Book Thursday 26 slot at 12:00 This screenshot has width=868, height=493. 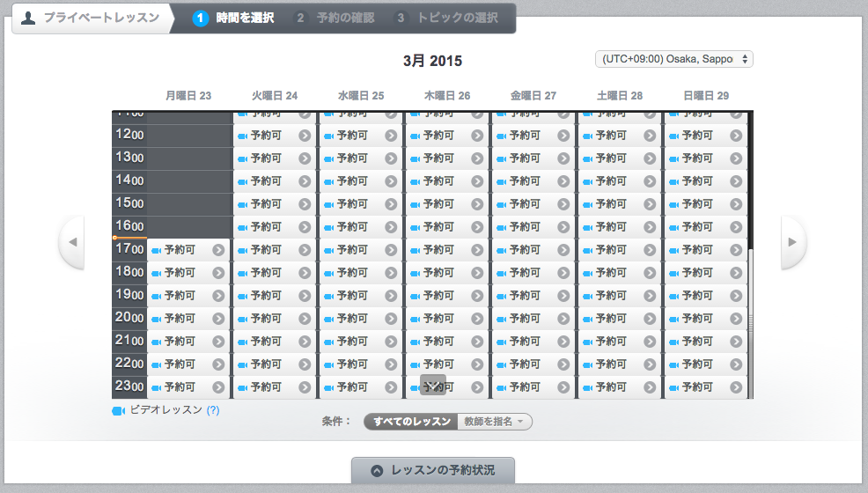446,136
